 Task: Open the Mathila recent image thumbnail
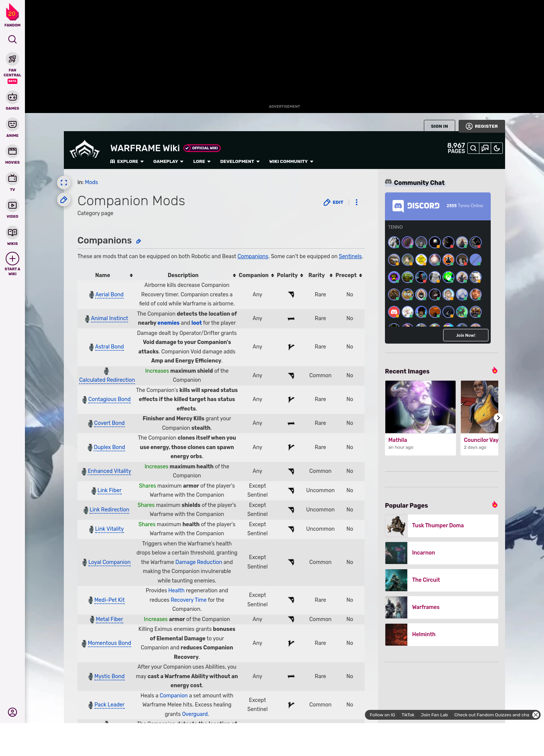tap(420, 407)
